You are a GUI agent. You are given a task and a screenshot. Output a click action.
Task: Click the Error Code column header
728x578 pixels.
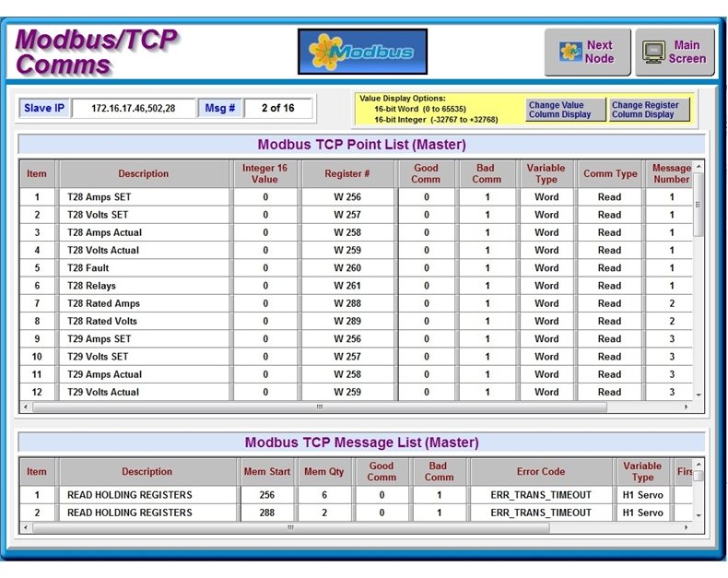541,472
